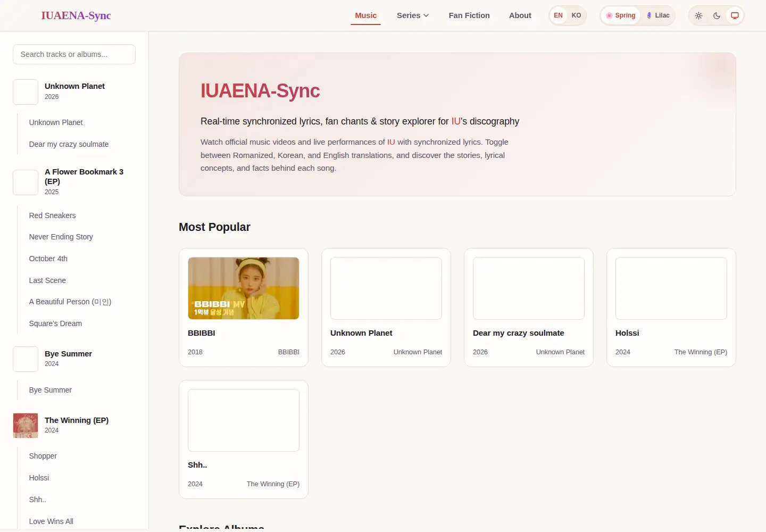The width and height of the screenshot is (766, 532).
Task: Open The Winning (EP) album cover in sidebar
Action: [x=26, y=426]
